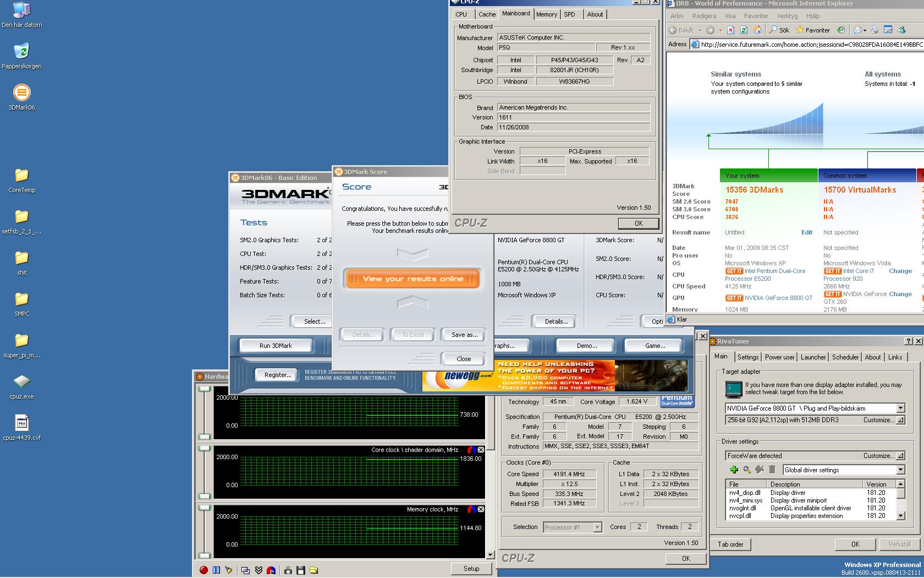Click the Core clock graph's vertical slider
924x578 pixels.
point(204,472)
